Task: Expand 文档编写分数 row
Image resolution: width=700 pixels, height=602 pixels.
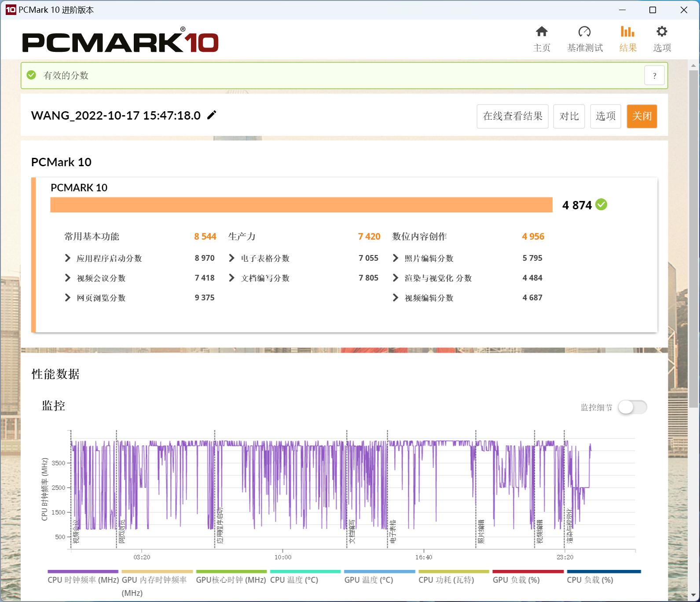Action: [231, 278]
